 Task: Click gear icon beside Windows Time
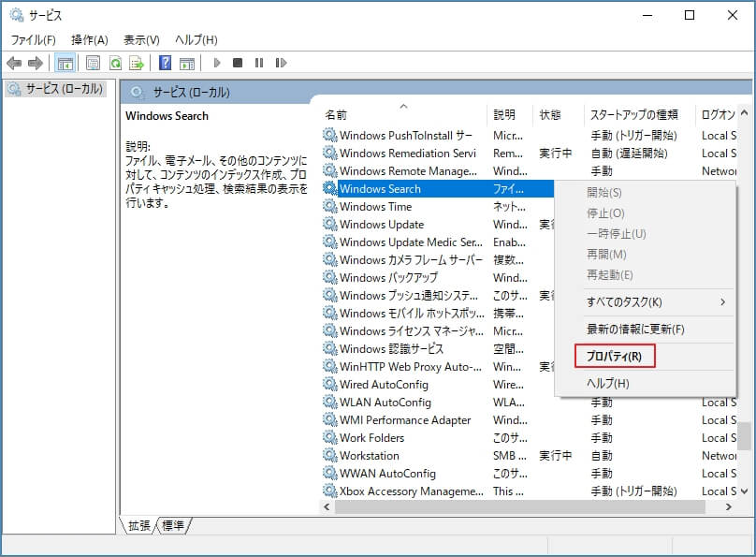[x=329, y=206]
